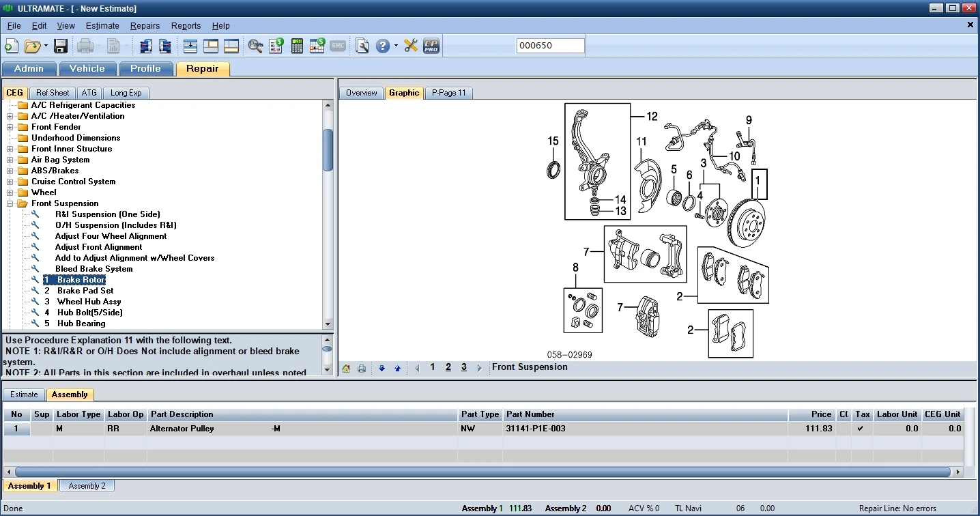Open the dropdown arrow beside Open folder icon
The image size is (980, 516).
(x=46, y=46)
